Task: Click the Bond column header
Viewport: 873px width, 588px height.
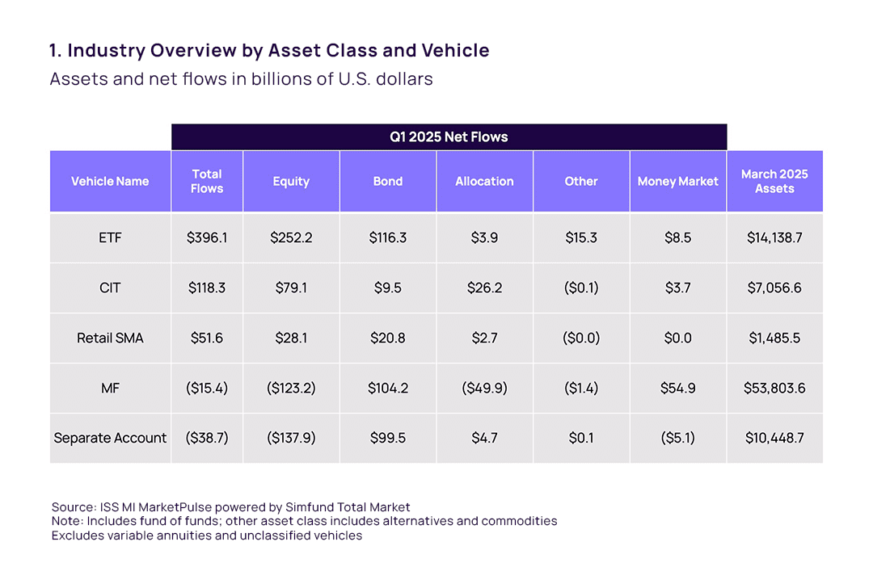Action: click(x=388, y=182)
